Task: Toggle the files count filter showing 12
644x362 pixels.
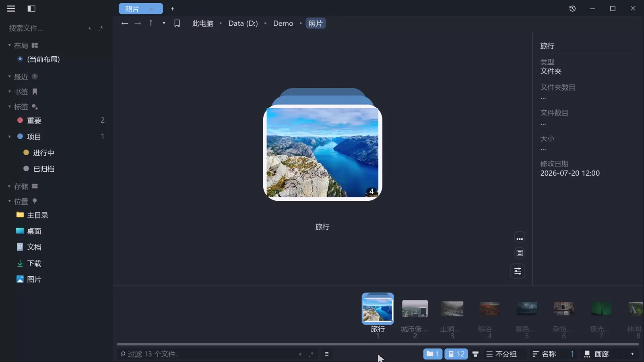Action: pyautogui.click(x=456, y=354)
